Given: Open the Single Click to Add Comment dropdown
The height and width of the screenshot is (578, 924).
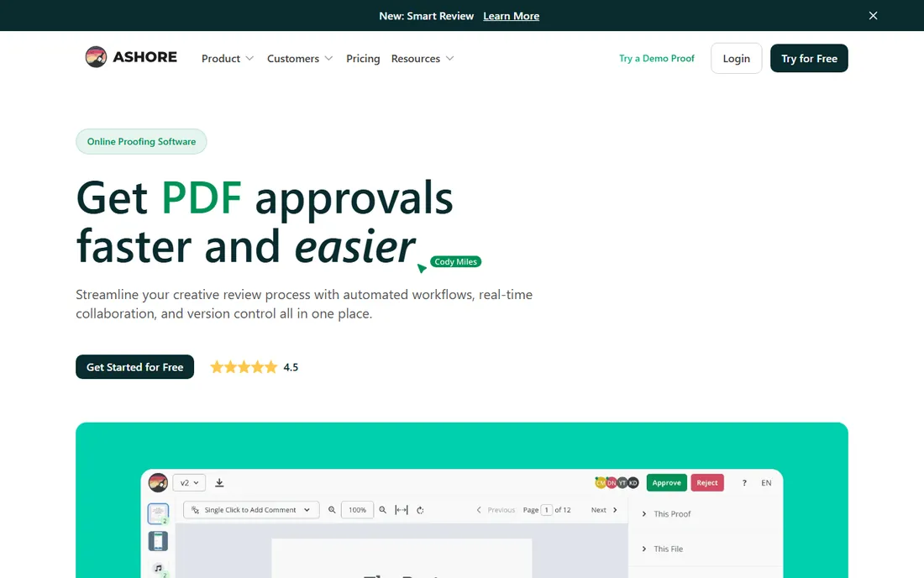Looking at the screenshot, I should pos(252,510).
